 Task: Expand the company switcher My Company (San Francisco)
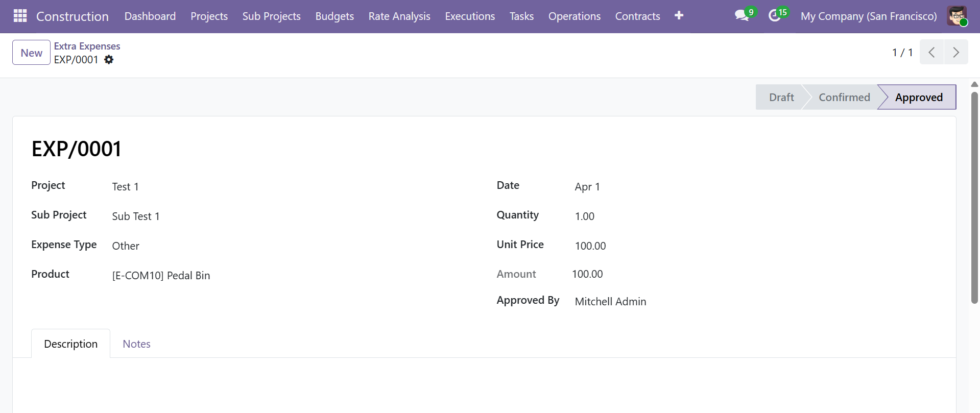point(868,16)
